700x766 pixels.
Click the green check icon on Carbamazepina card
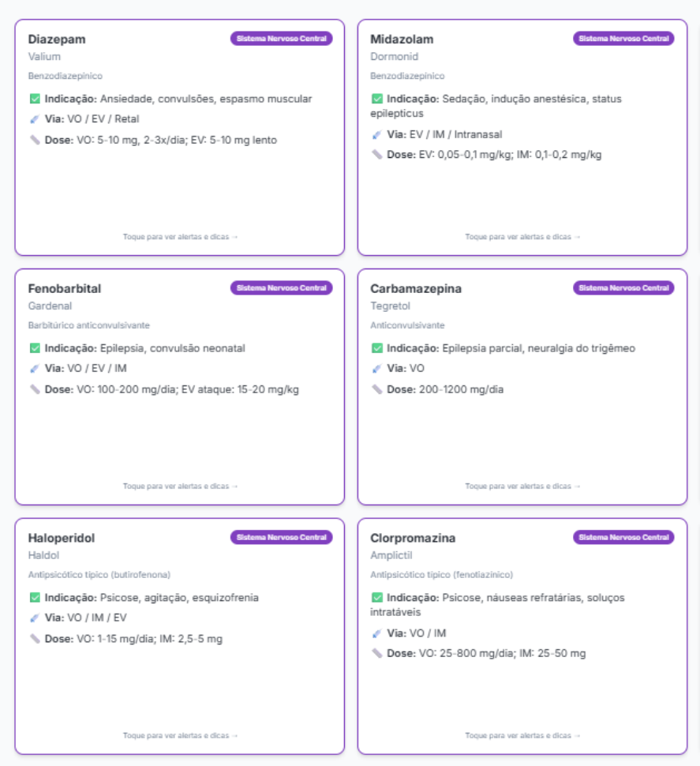pyautogui.click(x=377, y=348)
